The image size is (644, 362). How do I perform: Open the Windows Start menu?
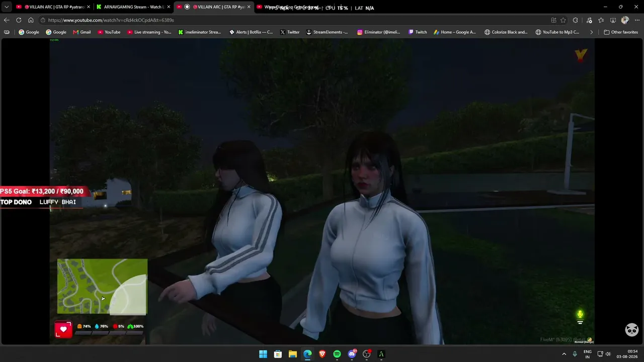coord(263,354)
